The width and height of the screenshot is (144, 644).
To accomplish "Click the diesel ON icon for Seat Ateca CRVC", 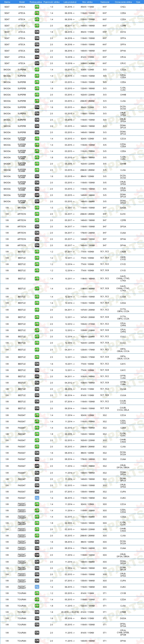I will [37, 63].
